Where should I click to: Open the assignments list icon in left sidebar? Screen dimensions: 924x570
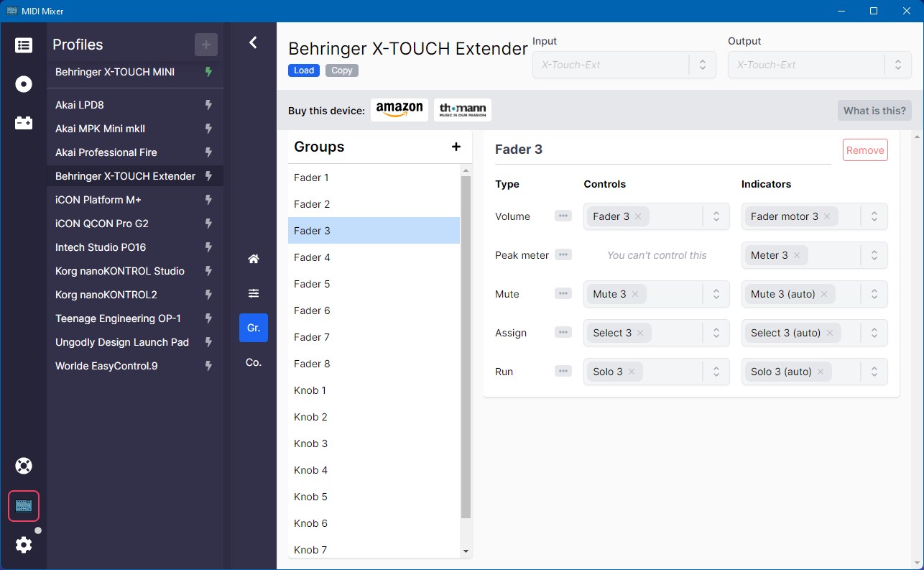pyautogui.click(x=24, y=45)
